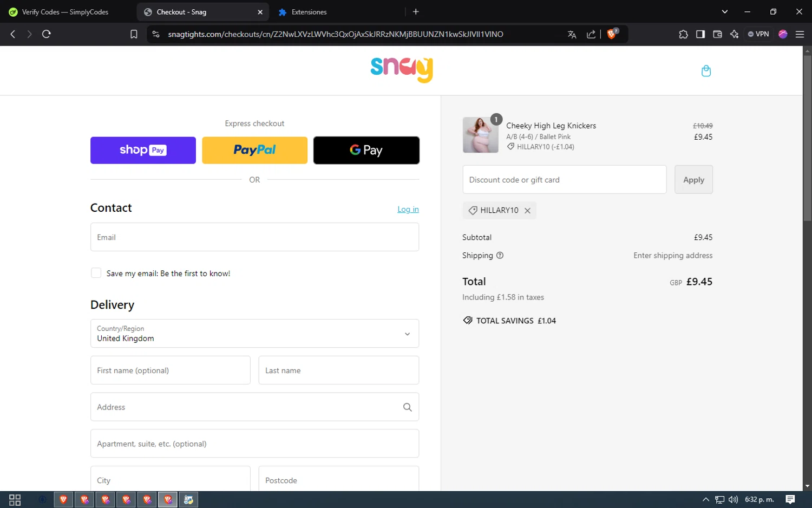Show hidden tray icons arrow
This screenshot has height=508, width=812.
705,499
